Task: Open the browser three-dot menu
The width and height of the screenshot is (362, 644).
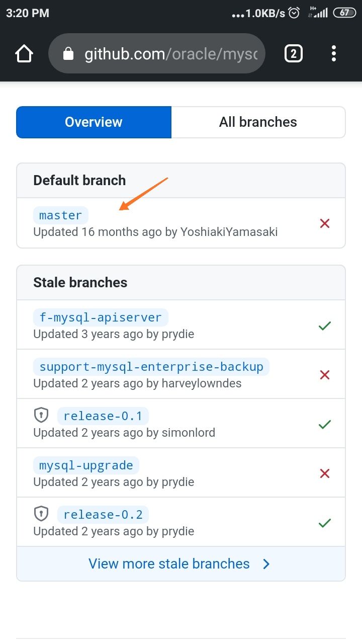Action: pyautogui.click(x=334, y=53)
